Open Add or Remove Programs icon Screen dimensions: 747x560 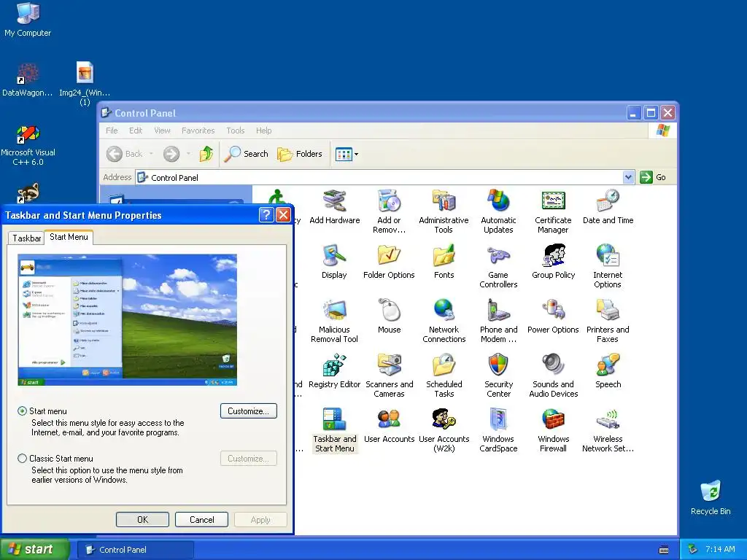coord(390,211)
